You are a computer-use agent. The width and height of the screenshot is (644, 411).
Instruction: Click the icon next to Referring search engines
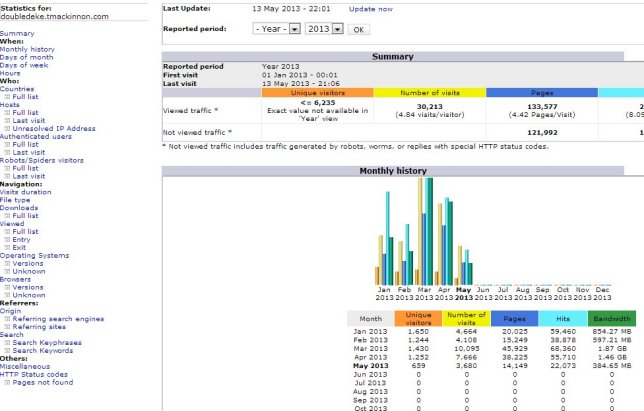click(8, 318)
